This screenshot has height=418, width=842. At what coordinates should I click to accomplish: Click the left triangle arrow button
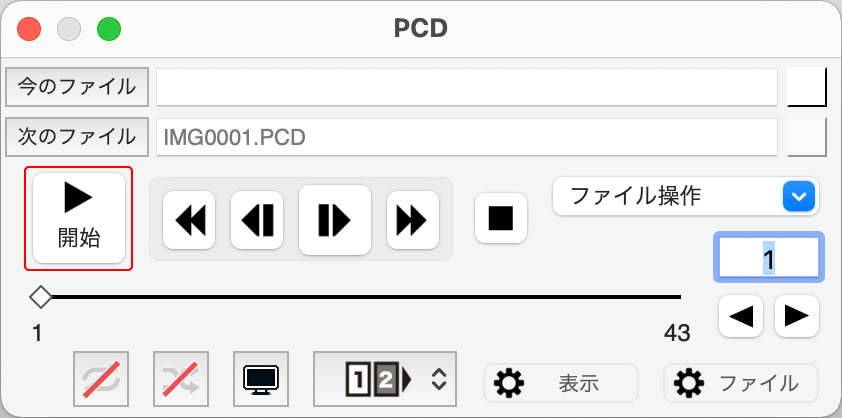tap(741, 316)
